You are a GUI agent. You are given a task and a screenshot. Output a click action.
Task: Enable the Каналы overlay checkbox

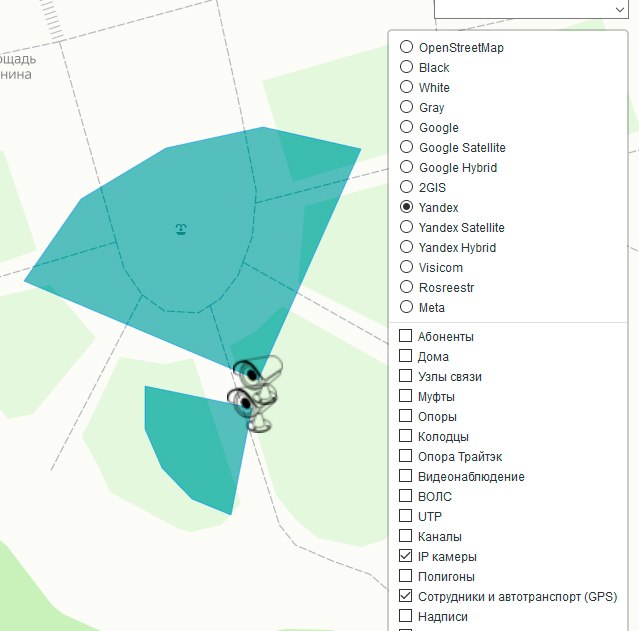coord(405,535)
